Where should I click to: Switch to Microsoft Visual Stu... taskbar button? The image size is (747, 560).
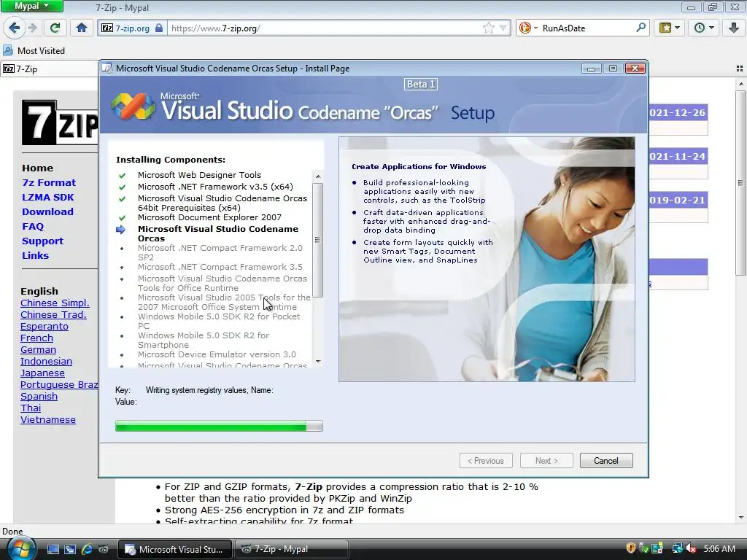(x=175, y=549)
